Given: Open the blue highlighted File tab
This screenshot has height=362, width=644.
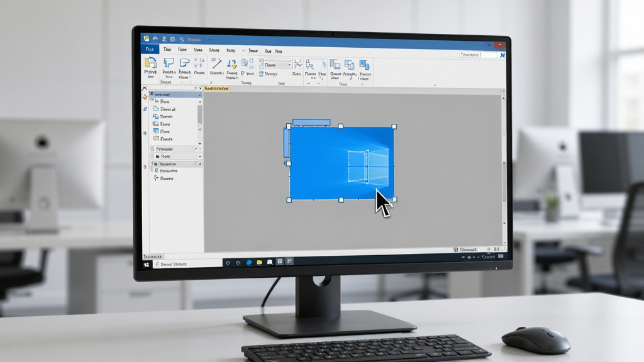Looking at the screenshot, I should (150, 49).
